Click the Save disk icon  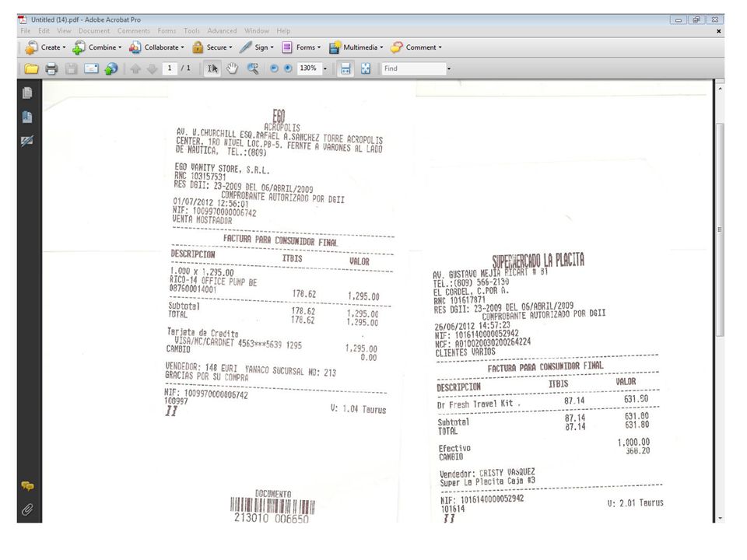tap(71, 69)
